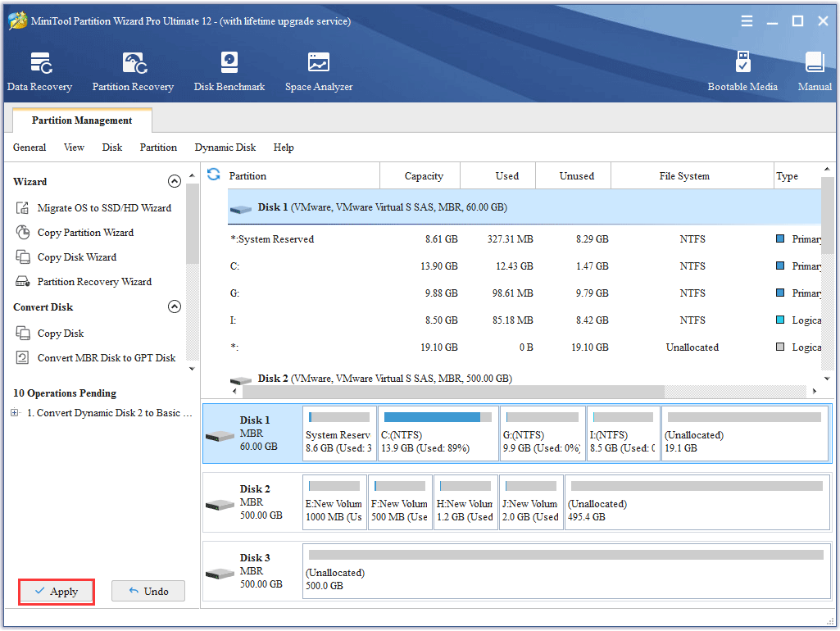Screen dimensions: 840x631
Task: Sort by the File System column header
Action: click(x=692, y=175)
